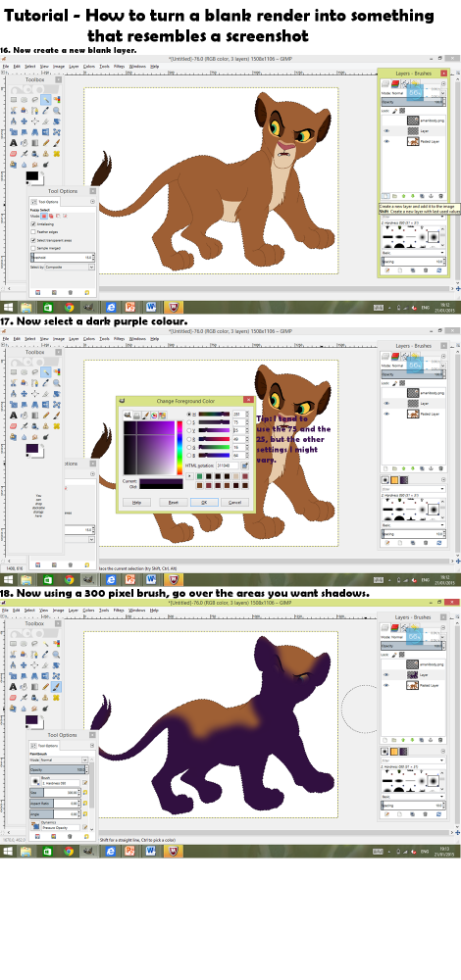This screenshot has width=461, height=980.
Task: Click hue rainbow strip in color dialog
Action: (x=180, y=448)
